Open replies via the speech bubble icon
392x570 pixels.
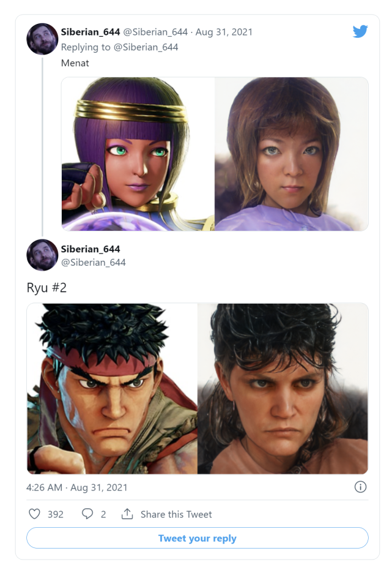coord(87,514)
